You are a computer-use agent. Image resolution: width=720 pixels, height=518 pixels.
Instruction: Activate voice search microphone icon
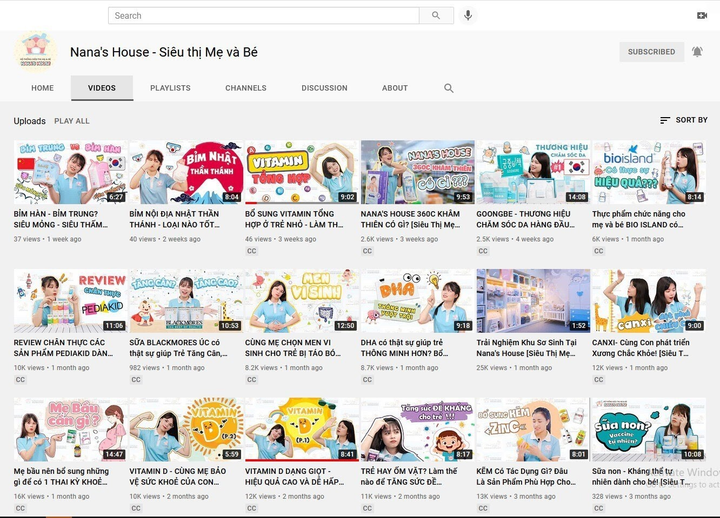pyautogui.click(x=468, y=16)
